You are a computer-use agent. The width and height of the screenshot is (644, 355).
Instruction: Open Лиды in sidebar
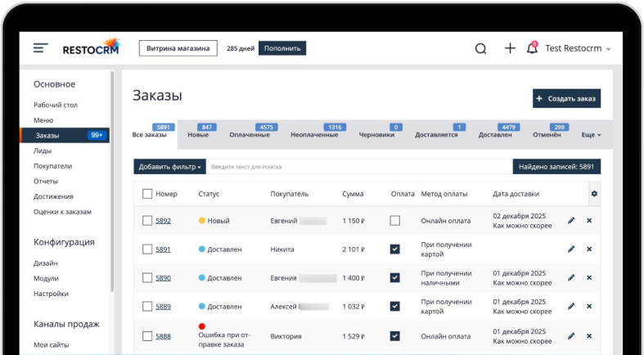coord(43,151)
